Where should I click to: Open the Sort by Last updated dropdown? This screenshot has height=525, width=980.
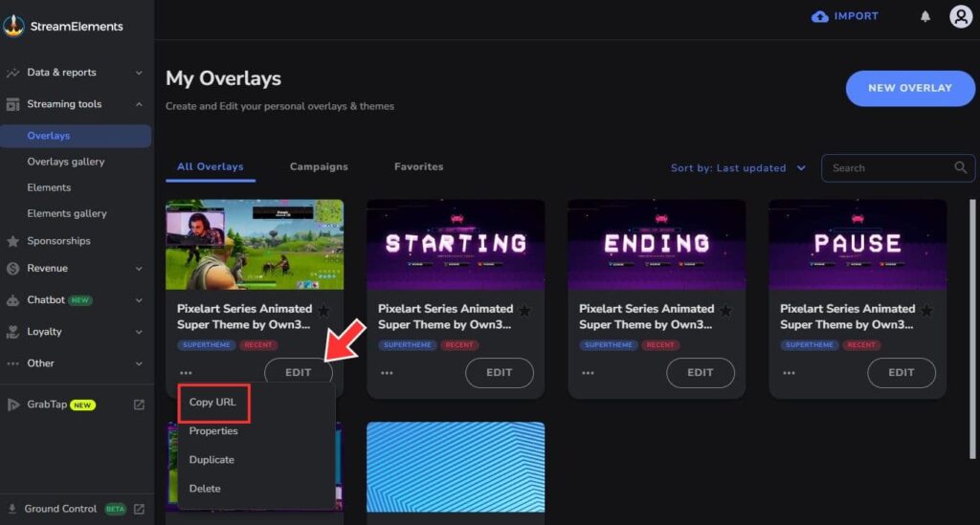pyautogui.click(x=738, y=168)
